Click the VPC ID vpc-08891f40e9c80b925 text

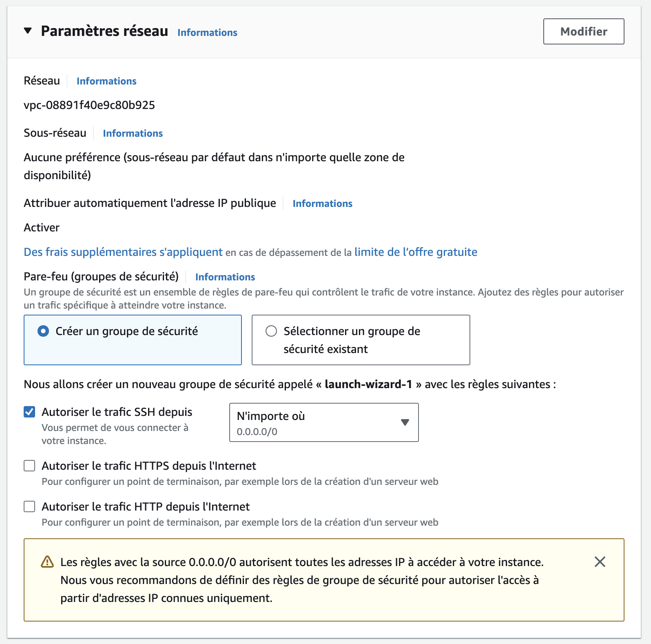89,105
